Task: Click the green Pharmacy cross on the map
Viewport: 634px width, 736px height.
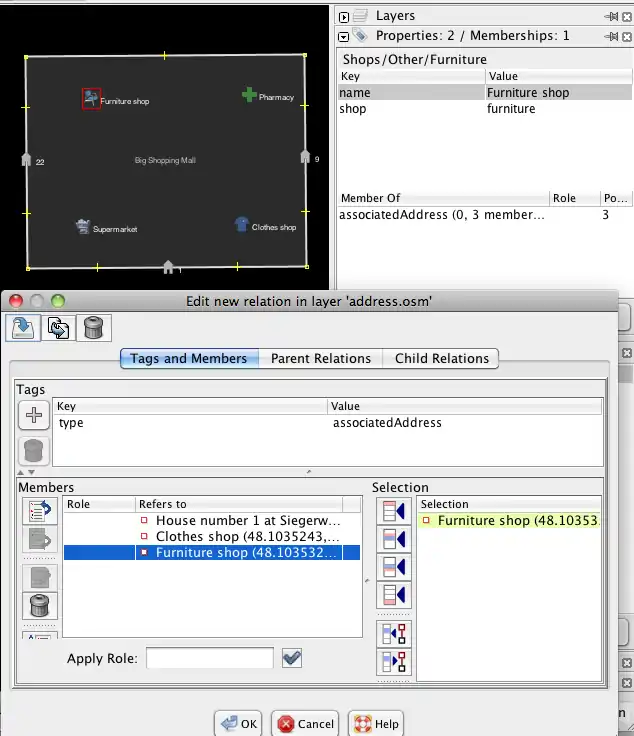Action: click(x=249, y=95)
